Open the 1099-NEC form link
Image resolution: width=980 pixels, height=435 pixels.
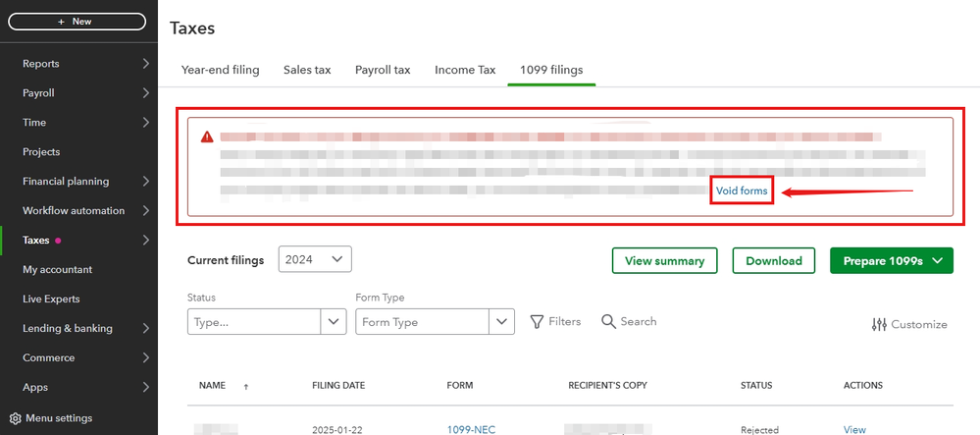pos(467,429)
